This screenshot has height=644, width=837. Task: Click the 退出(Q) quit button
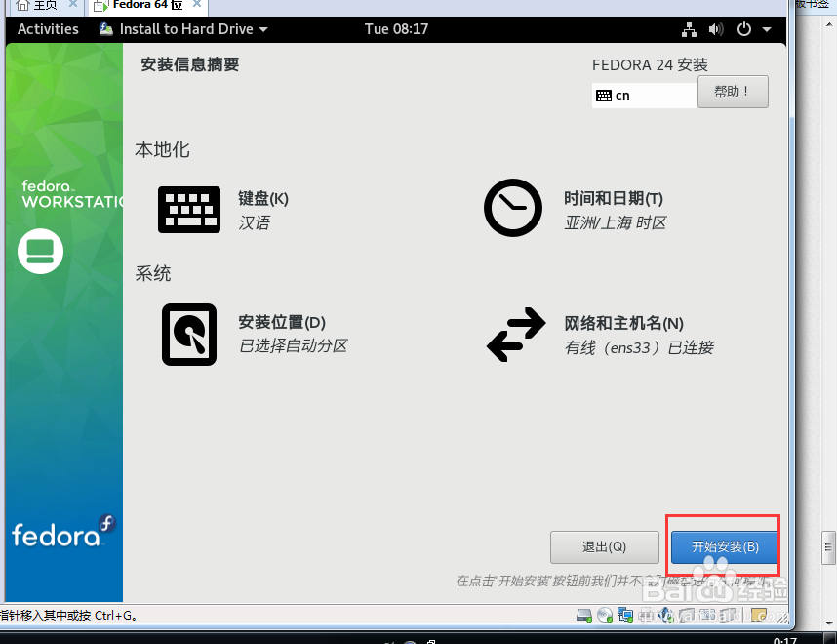(604, 546)
